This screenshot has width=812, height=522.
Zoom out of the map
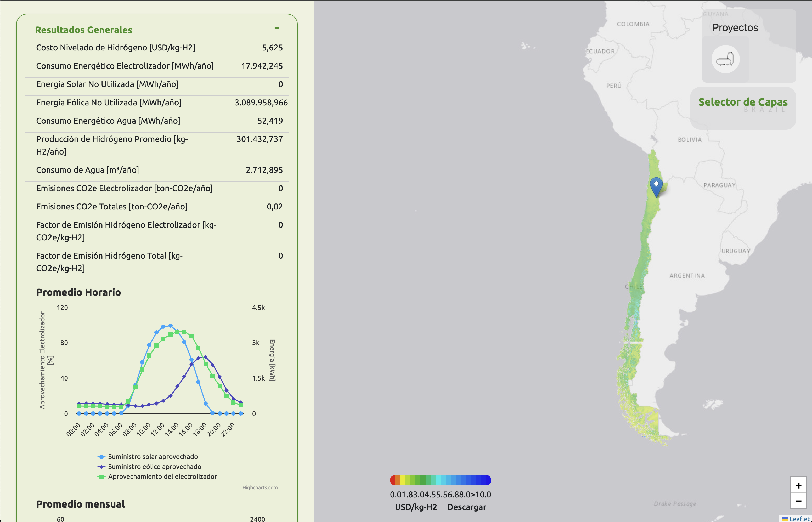[798, 501]
